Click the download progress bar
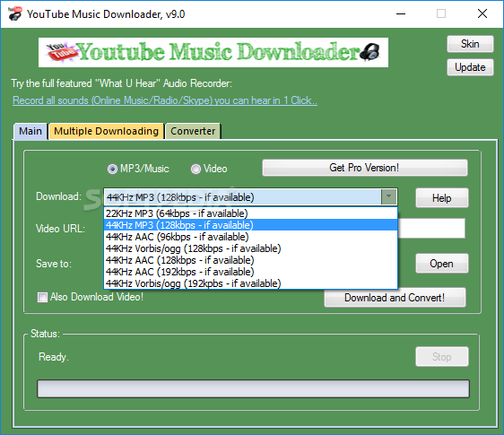The height and width of the screenshot is (435, 504). point(253,388)
